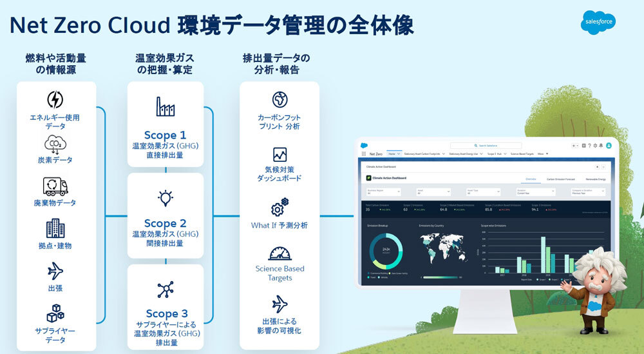Click the Scope 1 heading text

pyautogui.click(x=165, y=135)
